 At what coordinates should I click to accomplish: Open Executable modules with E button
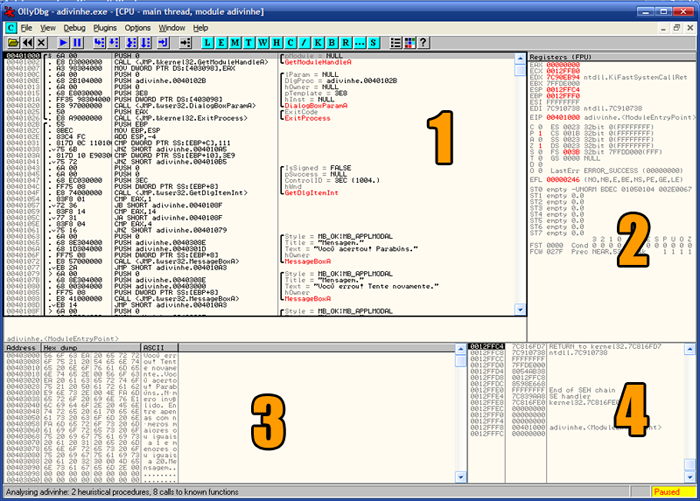coord(221,43)
